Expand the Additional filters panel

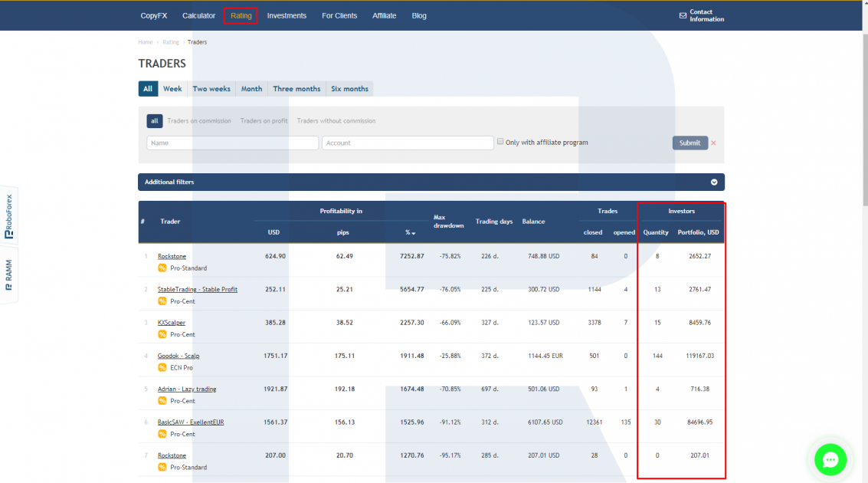pyautogui.click(x=431, y=182)
